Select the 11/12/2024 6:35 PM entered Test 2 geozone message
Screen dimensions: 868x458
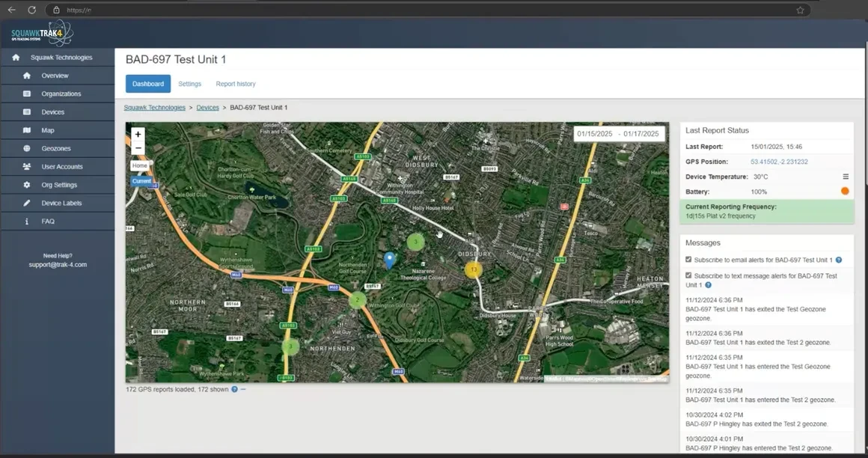pyautogui.click(x=767, y=395)
